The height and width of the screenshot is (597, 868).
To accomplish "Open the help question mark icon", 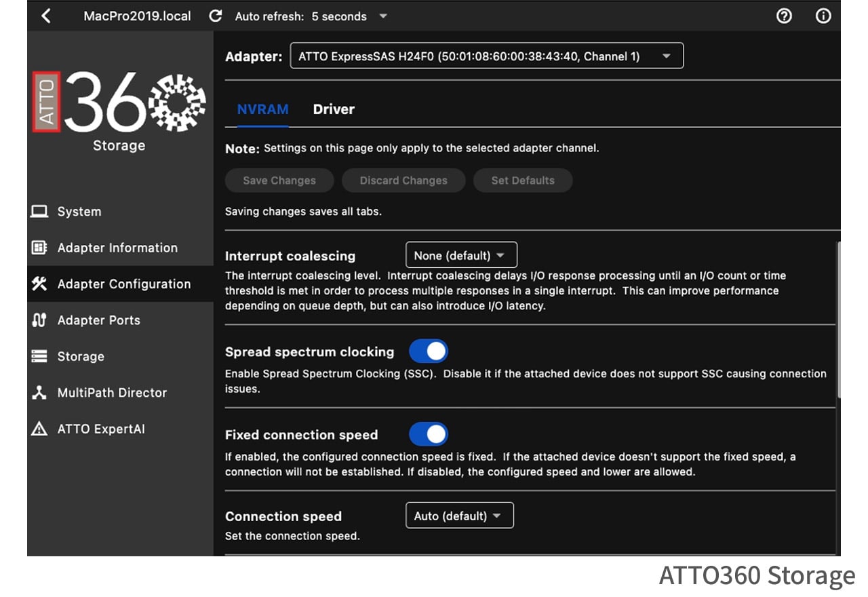I will [784, 16].
